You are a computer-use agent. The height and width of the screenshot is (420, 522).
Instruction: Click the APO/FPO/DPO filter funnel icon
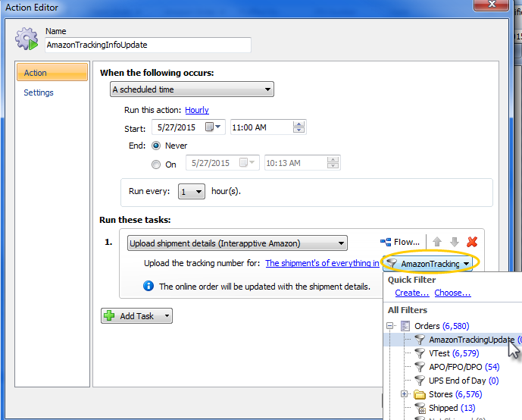(420, 367)
